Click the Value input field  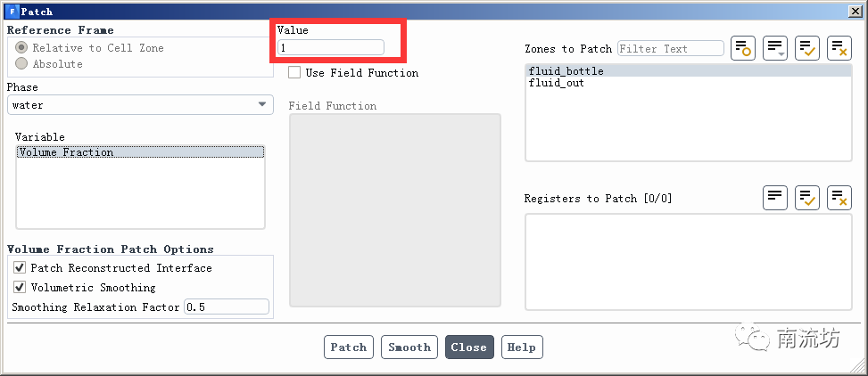click(x=331, y=47)
